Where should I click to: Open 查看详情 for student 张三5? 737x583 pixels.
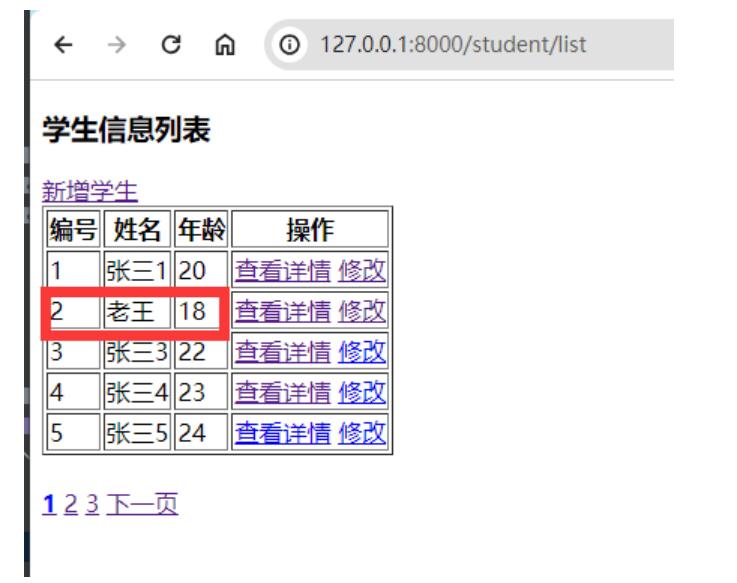click(282, 433)
